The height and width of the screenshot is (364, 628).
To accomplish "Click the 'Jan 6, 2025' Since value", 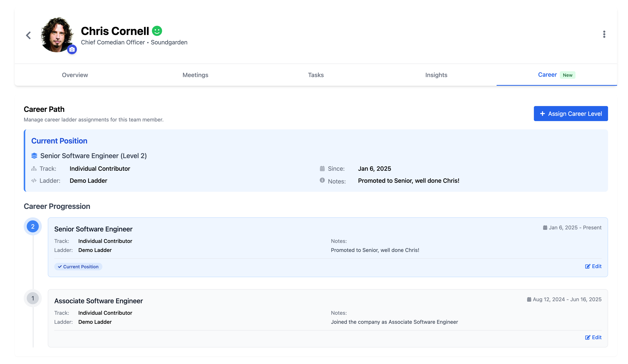I will point(374,168).
